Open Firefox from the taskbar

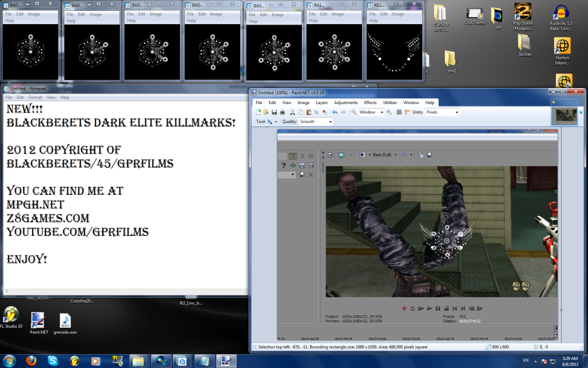click(32, 361)
